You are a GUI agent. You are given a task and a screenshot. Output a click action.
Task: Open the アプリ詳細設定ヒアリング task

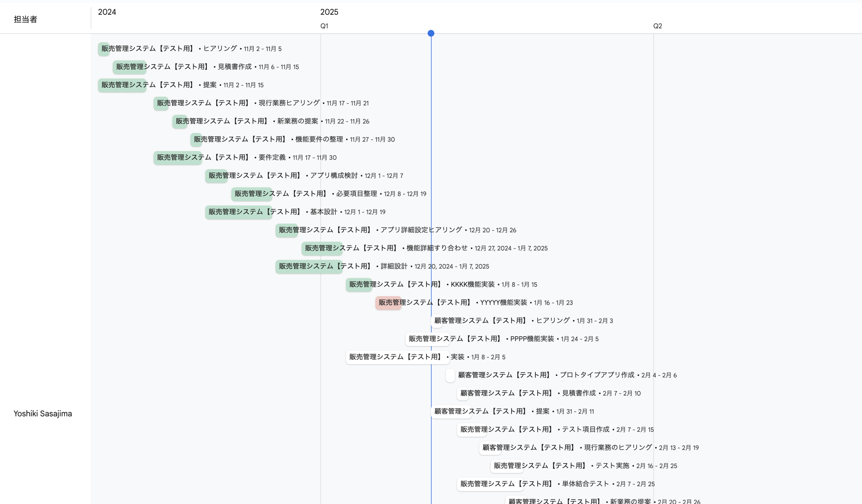[286, 230]
